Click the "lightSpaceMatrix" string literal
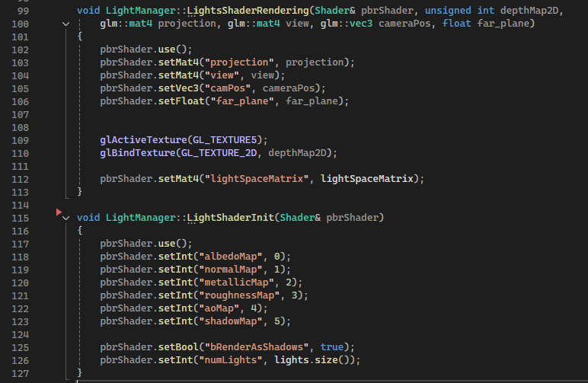This screenshot has width=588, height=383. pyautogui.click(x=256, y=179)
